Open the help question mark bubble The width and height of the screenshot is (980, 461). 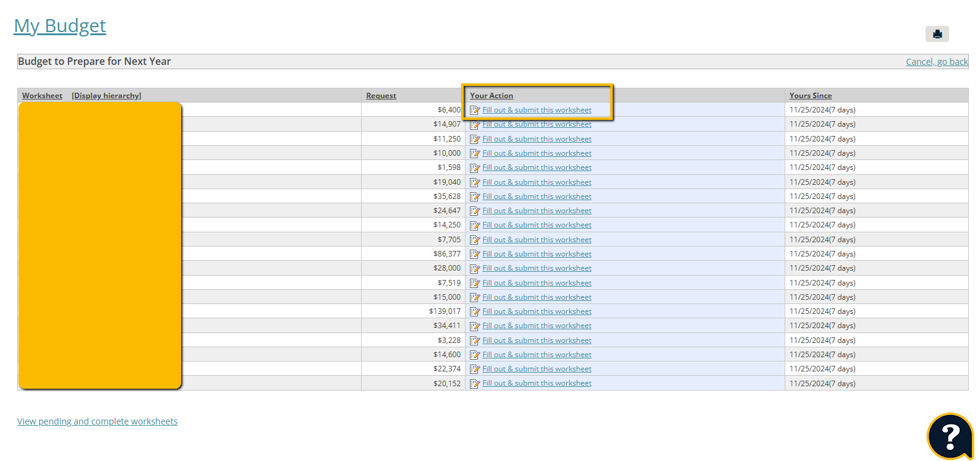(950, 436)
